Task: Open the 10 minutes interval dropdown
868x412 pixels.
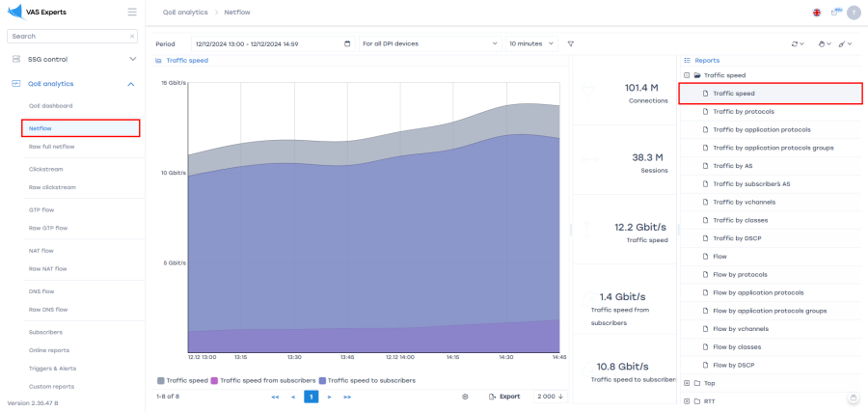Action: pyautogui.click(x=532, y=43)
